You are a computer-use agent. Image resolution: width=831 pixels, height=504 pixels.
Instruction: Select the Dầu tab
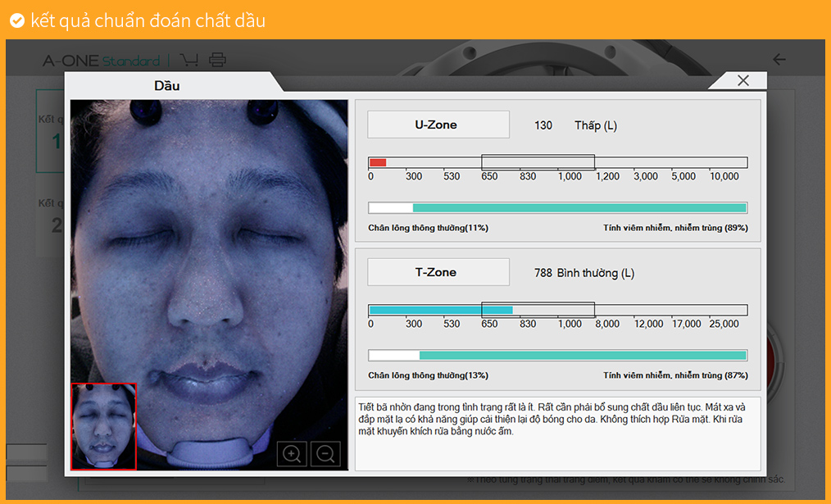click(167, 85)
